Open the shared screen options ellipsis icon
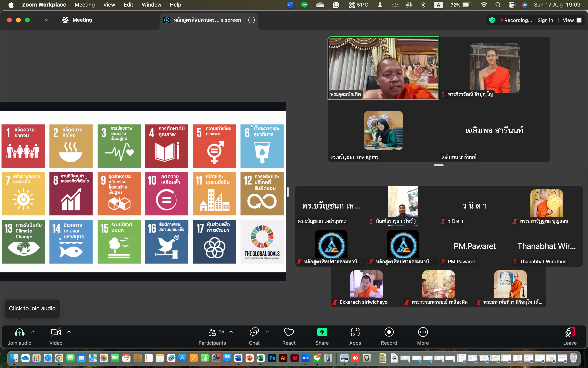 [252, 20]
